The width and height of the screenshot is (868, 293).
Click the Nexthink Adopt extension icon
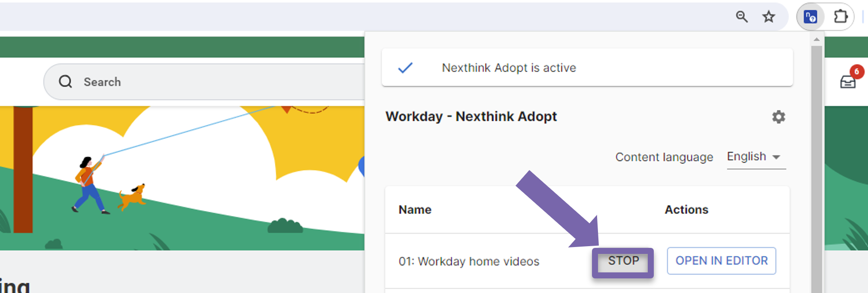tap(810, 17)
